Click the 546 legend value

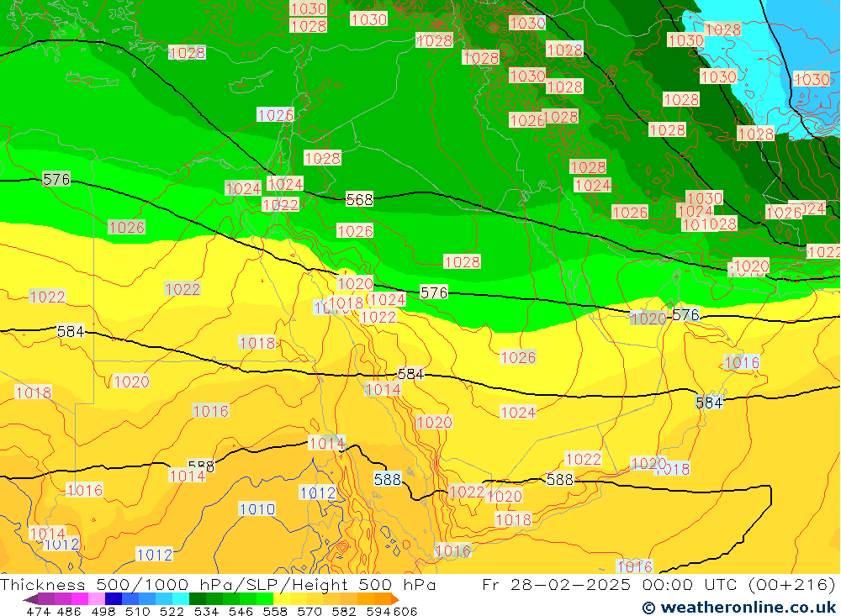241,611
